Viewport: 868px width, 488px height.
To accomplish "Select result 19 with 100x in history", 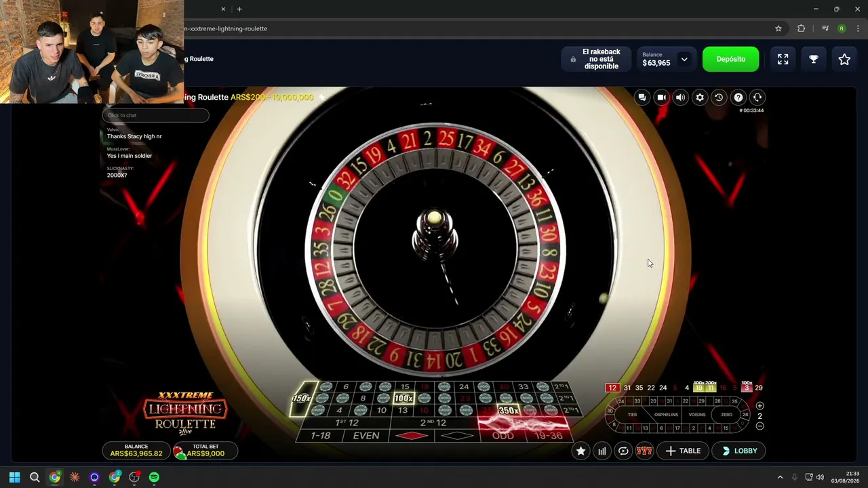I will [698, 386].
